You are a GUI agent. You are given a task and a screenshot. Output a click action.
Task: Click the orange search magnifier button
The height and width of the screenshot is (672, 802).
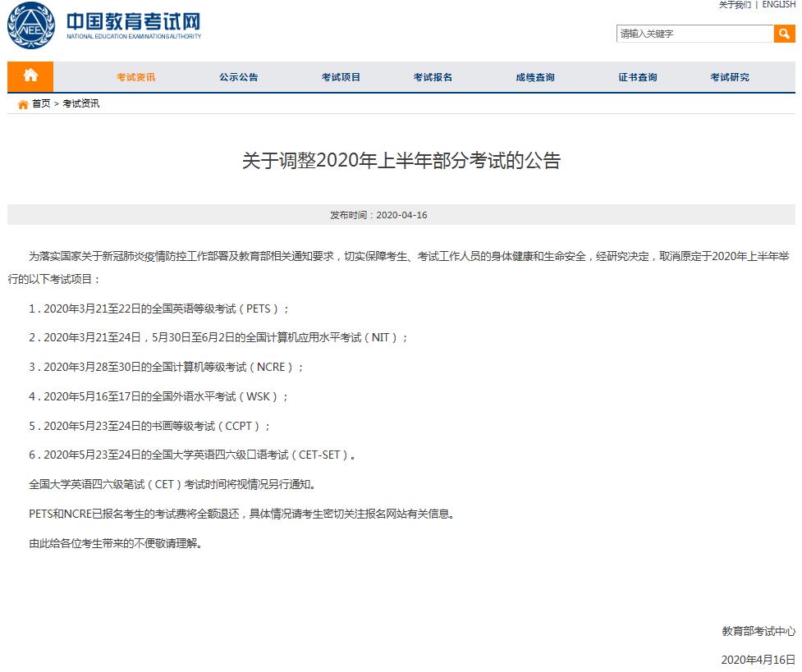tap(784, 34)
